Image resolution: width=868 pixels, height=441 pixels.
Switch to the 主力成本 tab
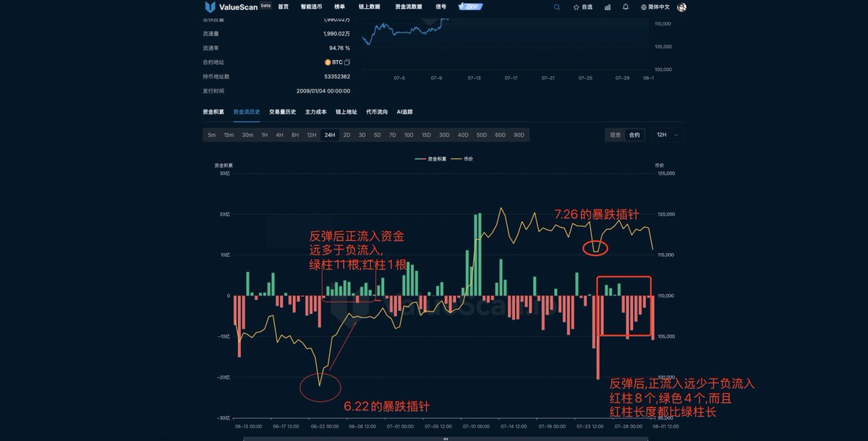point(315,112)
